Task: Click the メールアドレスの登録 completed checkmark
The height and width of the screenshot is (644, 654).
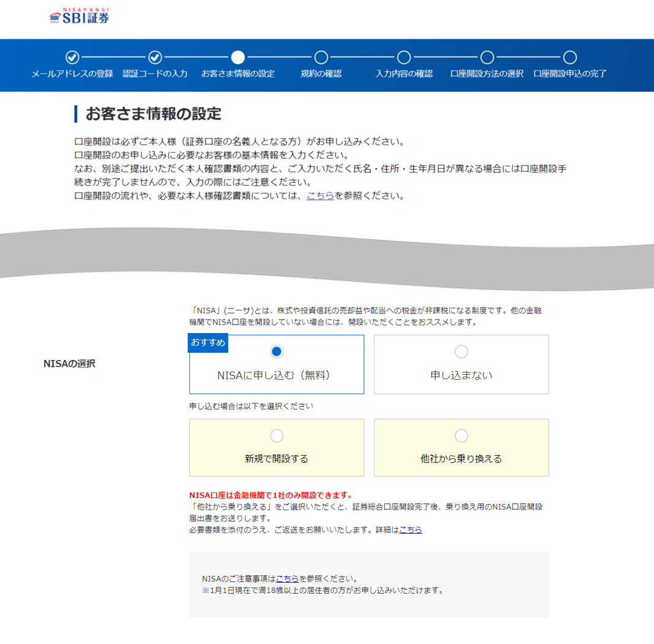Action: pyautogui.click(x=72, y=57)
